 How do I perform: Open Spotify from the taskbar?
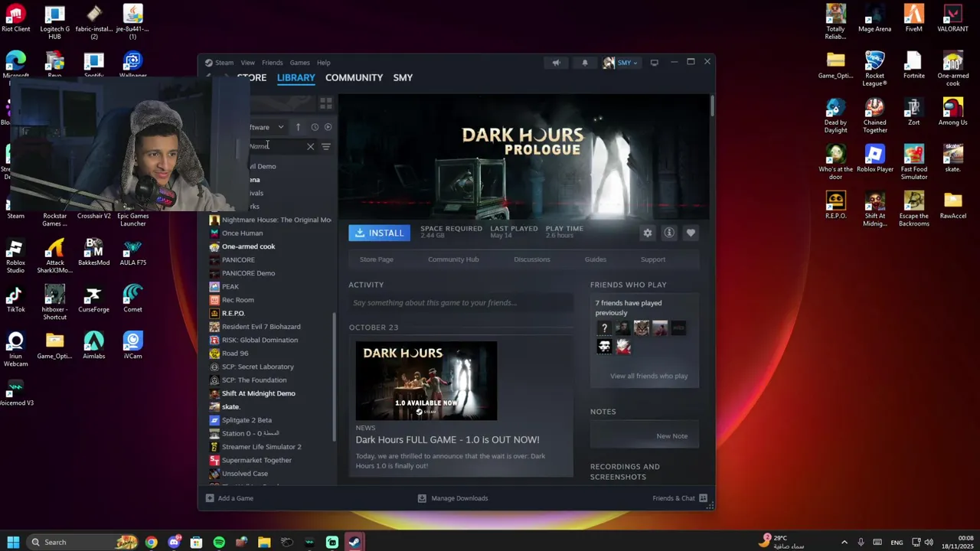pos(219,542)
